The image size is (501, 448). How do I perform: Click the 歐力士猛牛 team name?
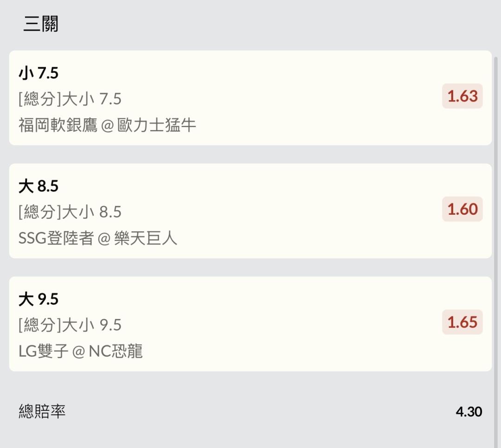[157, 125]
